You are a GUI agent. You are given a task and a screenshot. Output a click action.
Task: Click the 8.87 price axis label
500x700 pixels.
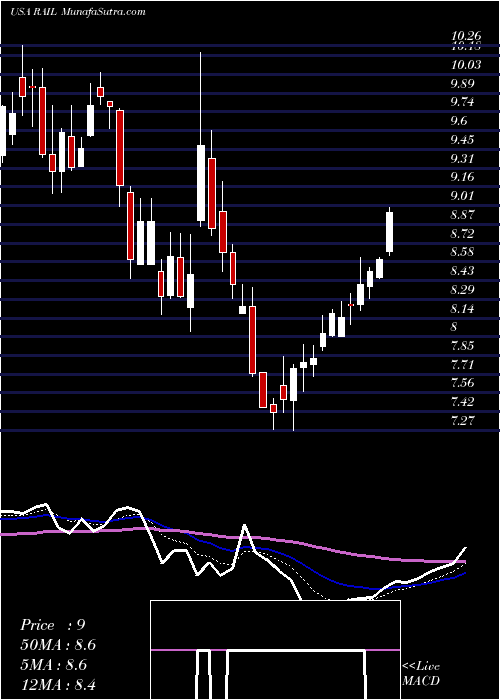(462, 215)
